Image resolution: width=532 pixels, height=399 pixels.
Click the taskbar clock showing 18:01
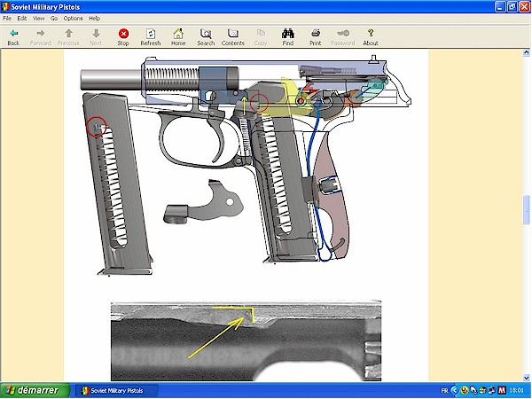516,390
